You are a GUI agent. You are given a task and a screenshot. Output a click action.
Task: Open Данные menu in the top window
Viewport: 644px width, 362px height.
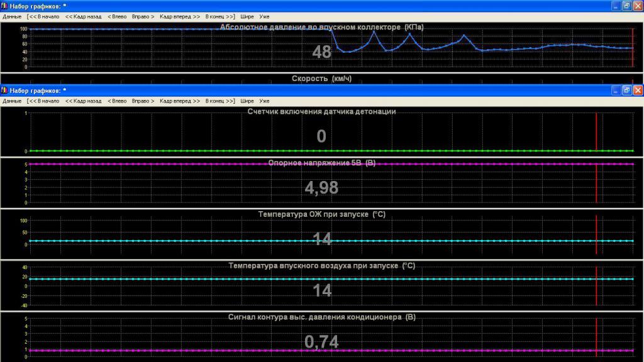pos(12,16)
